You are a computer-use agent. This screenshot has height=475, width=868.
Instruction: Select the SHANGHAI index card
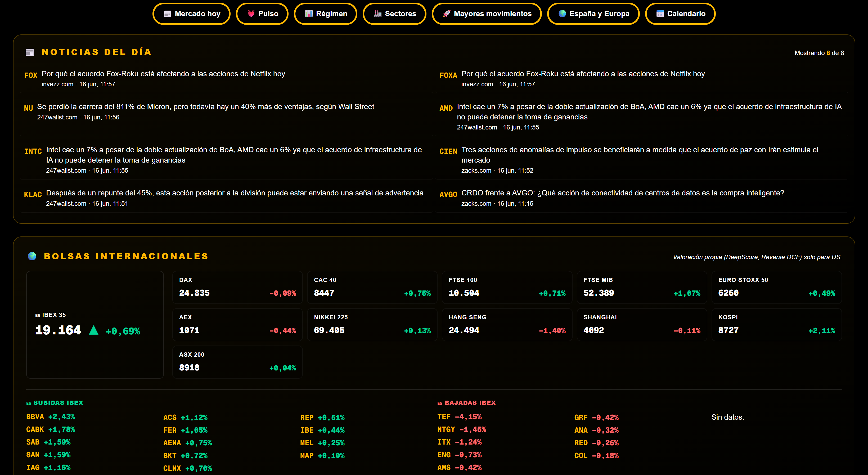tap(642, 325)
